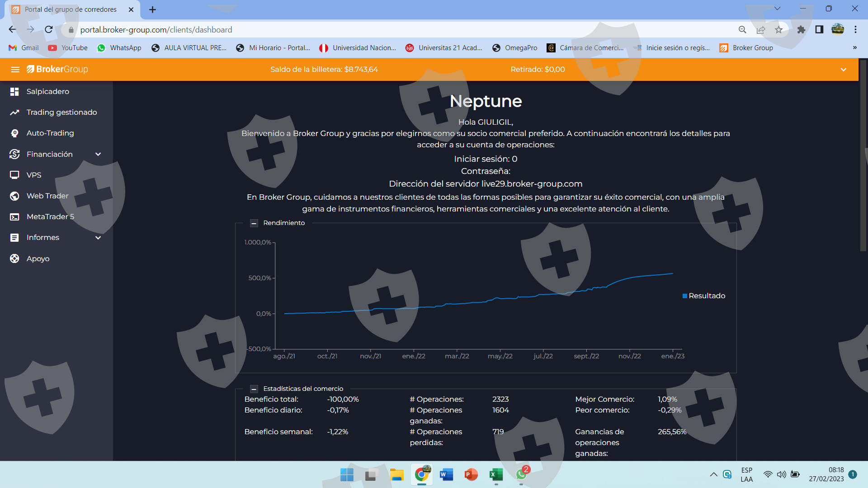Click the browser address bar URL
868x488 pixels.
coord(156,30)
